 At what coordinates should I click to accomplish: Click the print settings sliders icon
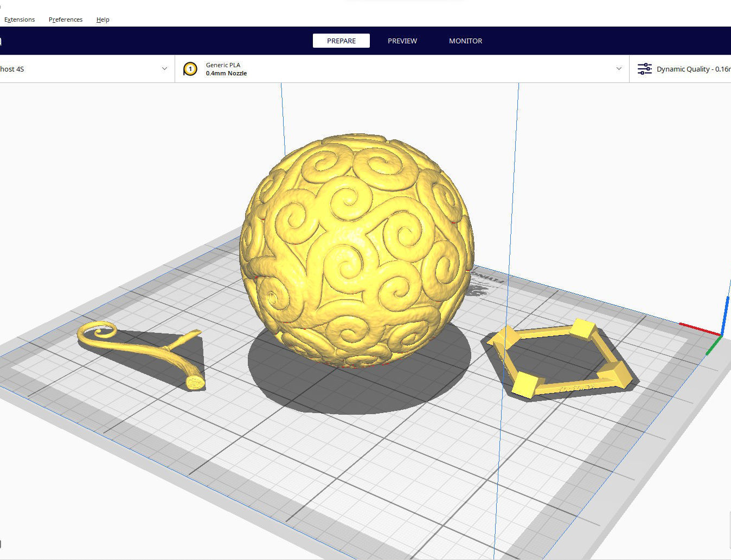(x=644, y=69)
